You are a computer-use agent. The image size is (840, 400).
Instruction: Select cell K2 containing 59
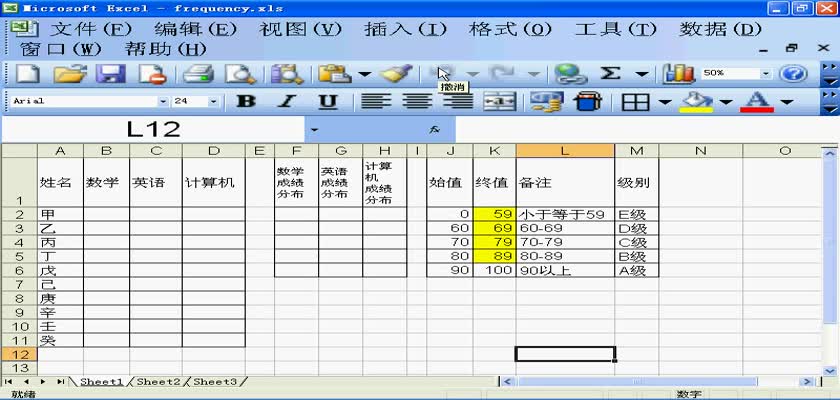(x=494, y=214)
